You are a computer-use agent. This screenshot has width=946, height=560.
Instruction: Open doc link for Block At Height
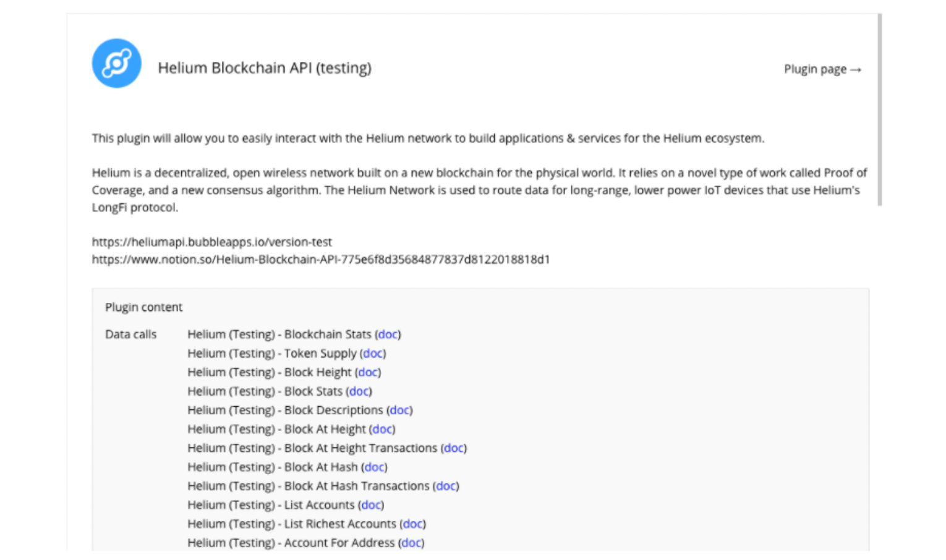click(x=382, y=429)
